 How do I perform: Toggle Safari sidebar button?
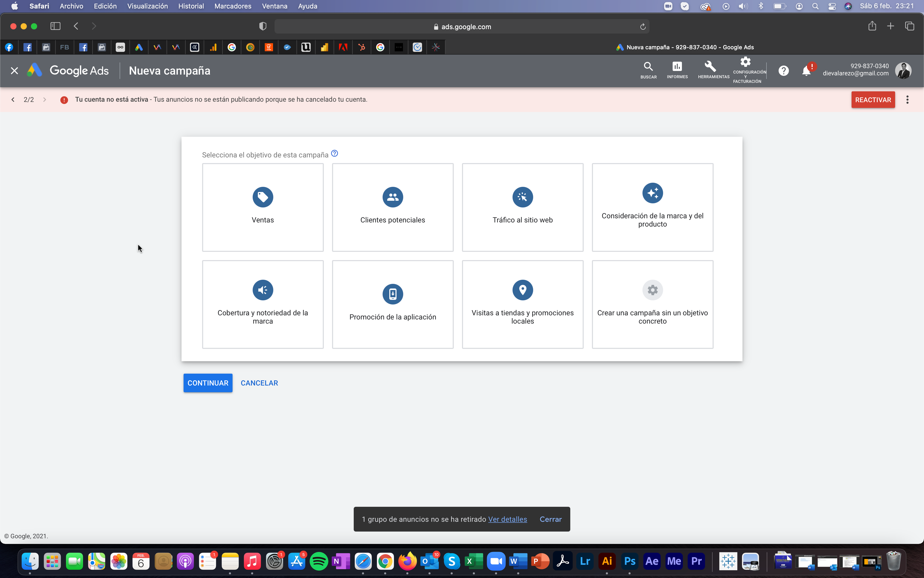point(55,26)
